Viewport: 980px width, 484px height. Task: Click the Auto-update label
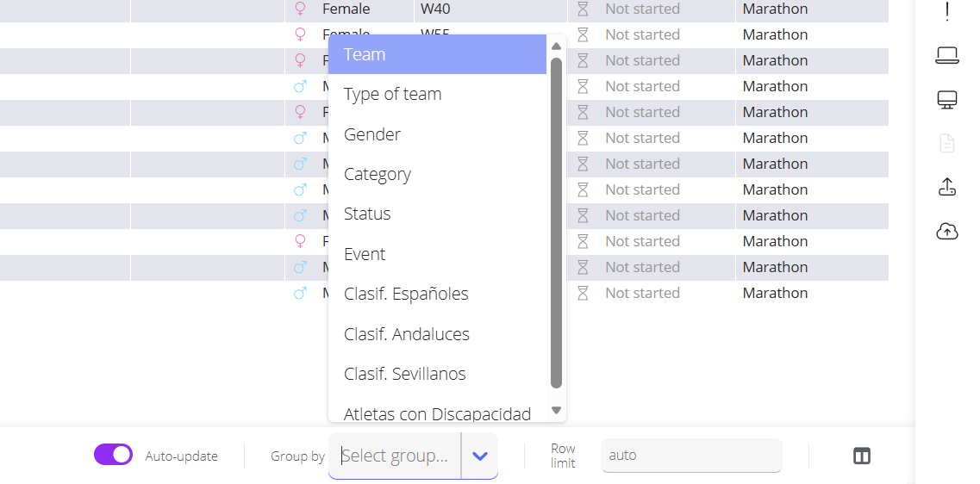point(182,456)
